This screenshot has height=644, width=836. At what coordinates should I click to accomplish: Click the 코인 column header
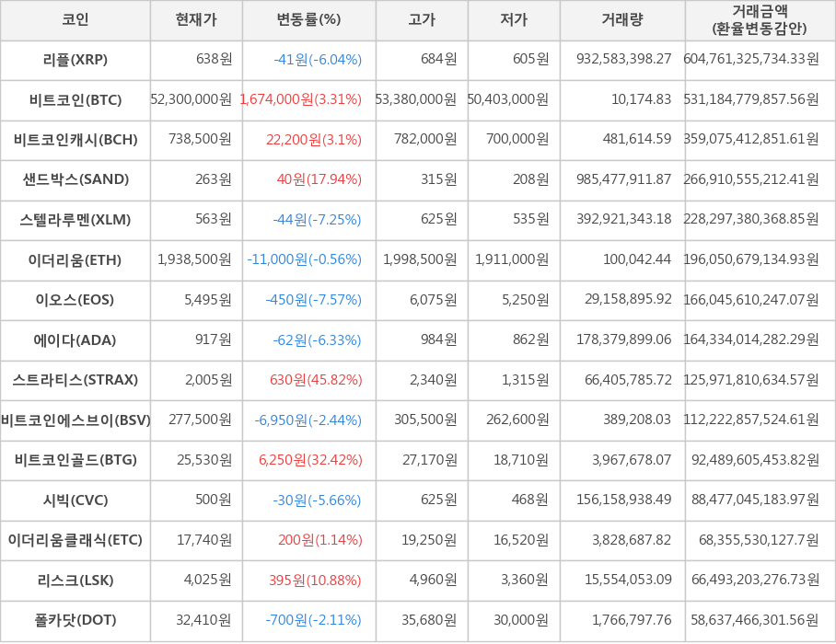75,20
